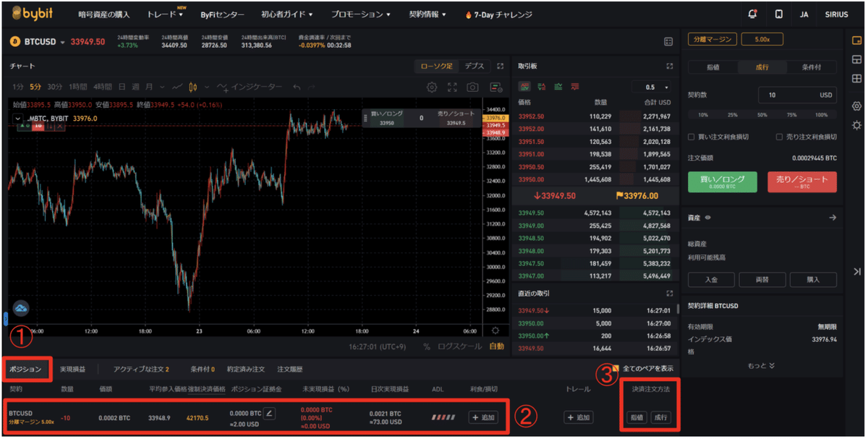Screen dimensions: 868x439
Task: Open the 7-Day チャレンジ link
Action: coord(499,14)
